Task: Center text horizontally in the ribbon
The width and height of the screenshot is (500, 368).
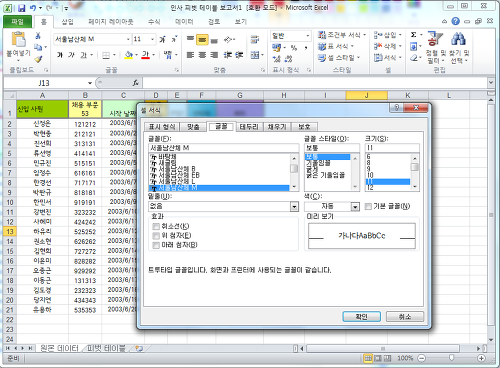Action: tap(202, 55)
